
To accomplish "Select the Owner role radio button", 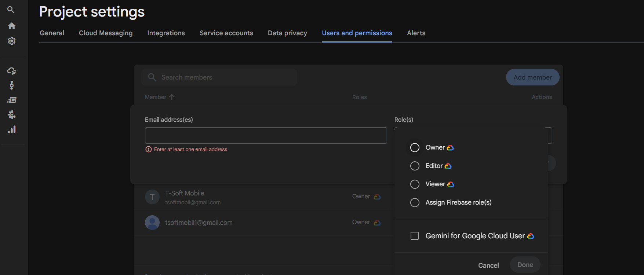I will click(415, 147).
